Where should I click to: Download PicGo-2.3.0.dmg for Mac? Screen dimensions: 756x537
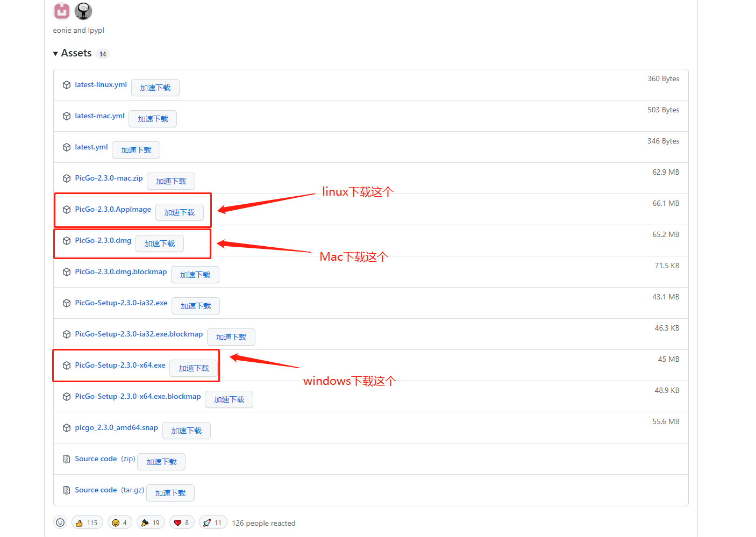pos(103,240)
